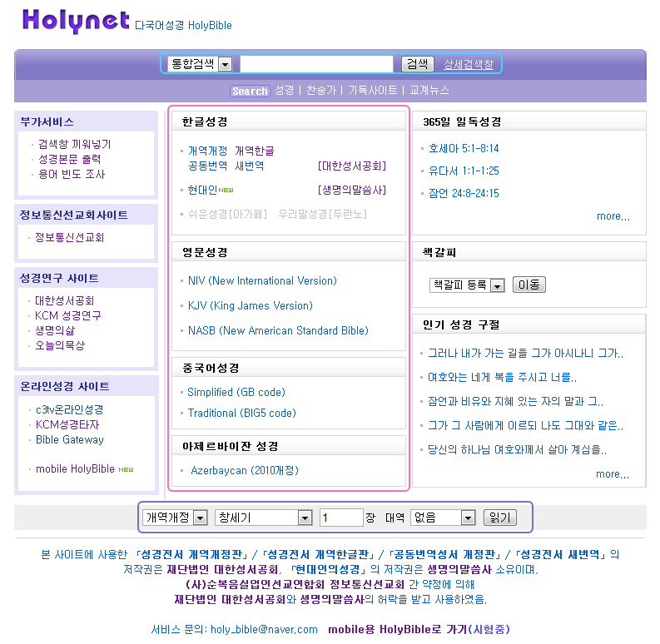Select the Search tab in the nav bar
The image size is (660, 644).
pyautogui.click(x=250, y=91)
